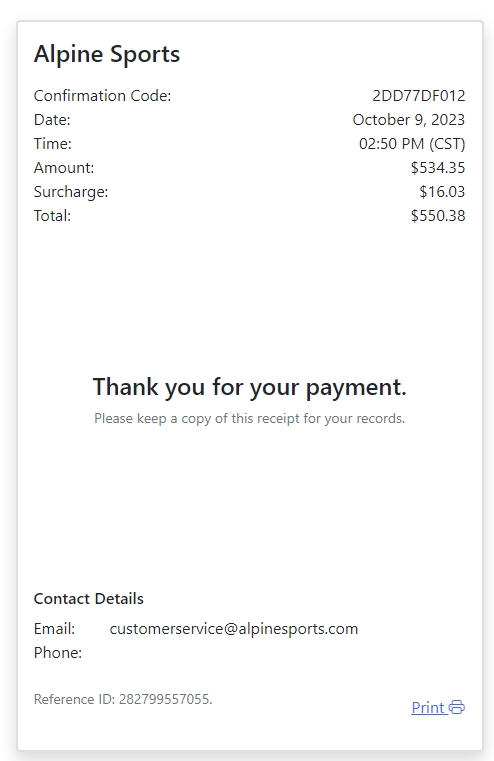Viewport: 494px width, 761px height.
Task: Click the time 02:50 PM (CST)
Action: click(412, 144)
